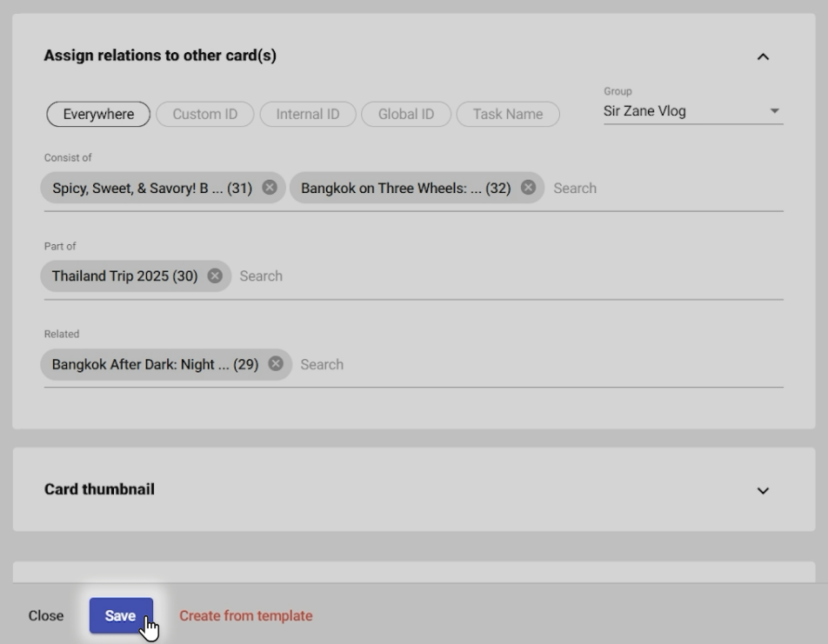828x644 pixels.
Task: Select the Custom ID filter
Action: click(x=204, y=114)
